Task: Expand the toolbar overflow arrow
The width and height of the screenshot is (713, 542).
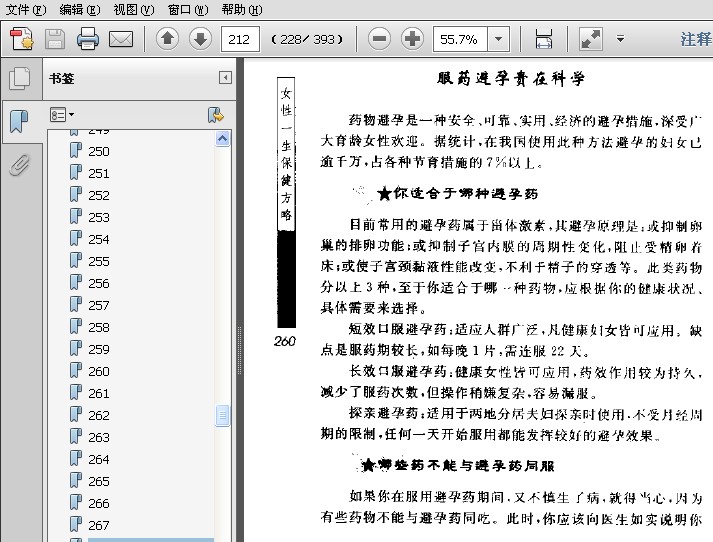Action: [x=620, y=39]
